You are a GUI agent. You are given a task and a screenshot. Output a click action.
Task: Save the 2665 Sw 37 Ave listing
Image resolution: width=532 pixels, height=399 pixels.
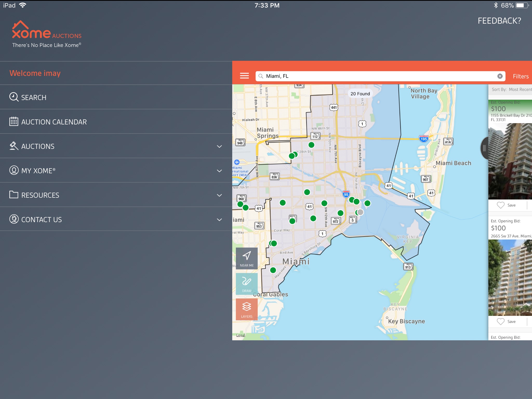tap(506, 322)
